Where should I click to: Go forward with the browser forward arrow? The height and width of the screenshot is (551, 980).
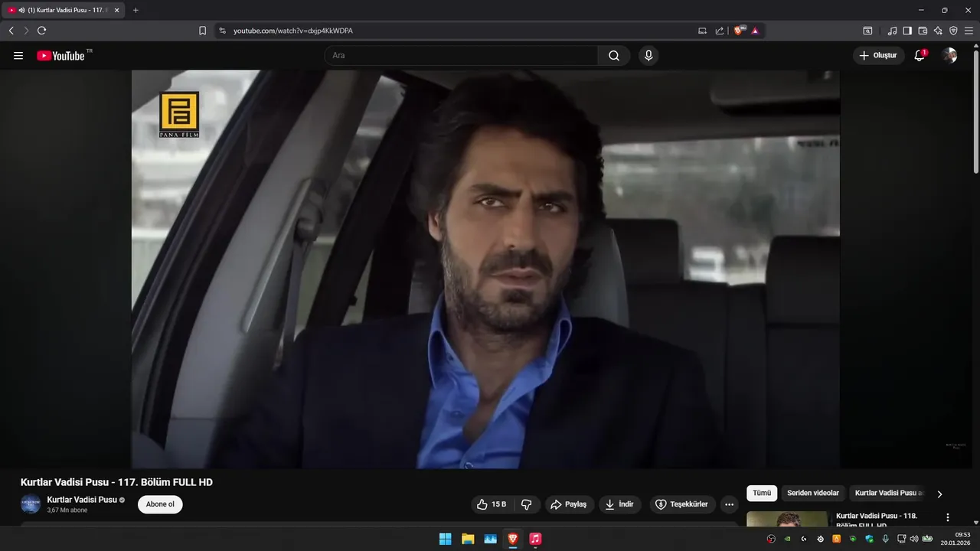[26, 31]
